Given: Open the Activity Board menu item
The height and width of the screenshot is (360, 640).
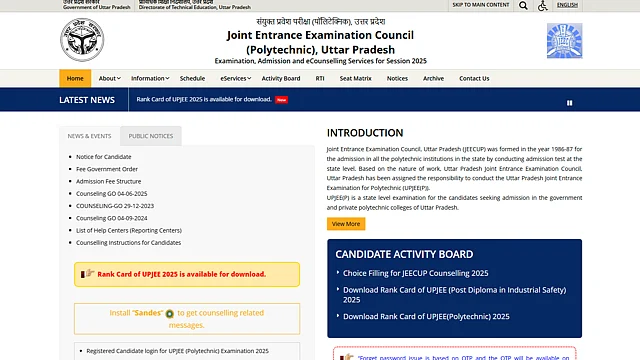Looking at the screenshot, I should pos(281,78).
